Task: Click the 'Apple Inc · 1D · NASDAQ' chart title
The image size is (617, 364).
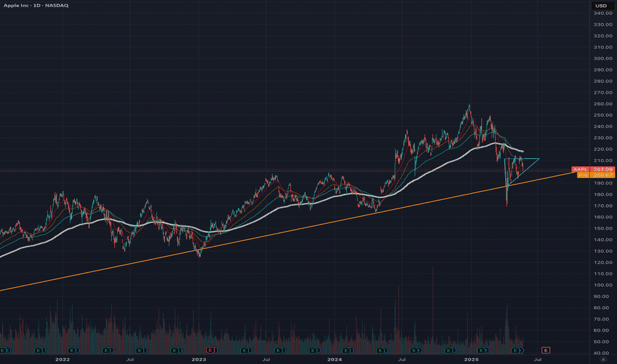Action: pyautogui.click(x=36, y=5)
